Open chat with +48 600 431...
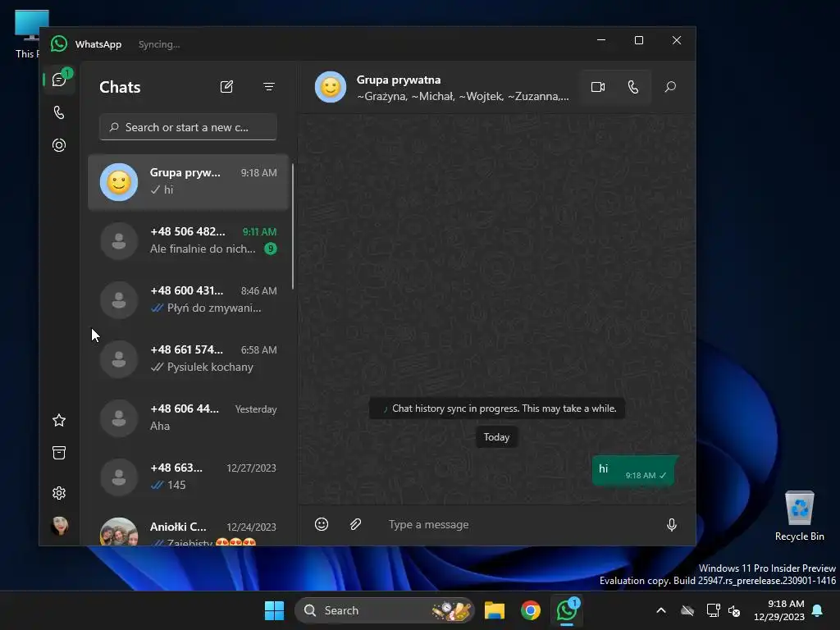This screenshot has width=840, height=630. (x=189, y=299)
